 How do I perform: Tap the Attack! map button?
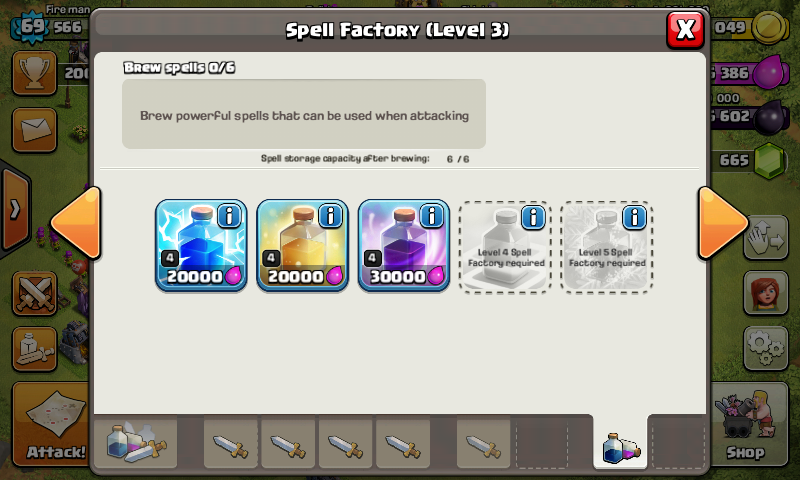(52, 423)
